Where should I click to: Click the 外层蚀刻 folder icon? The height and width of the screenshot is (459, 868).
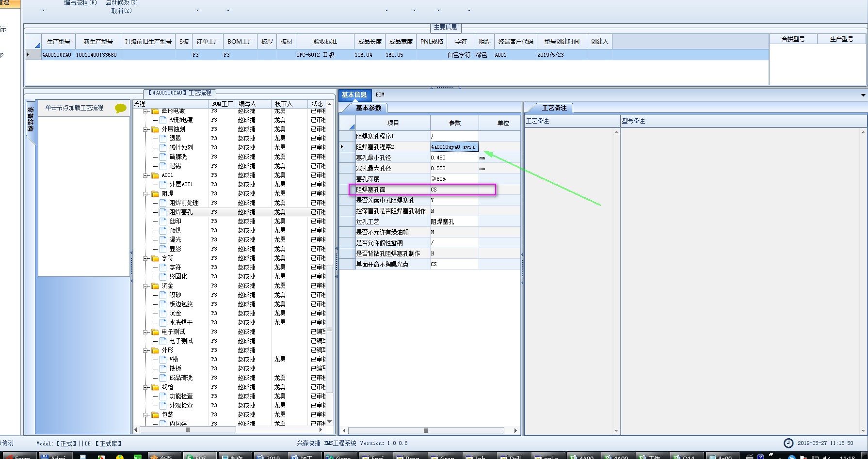(155, 129)
